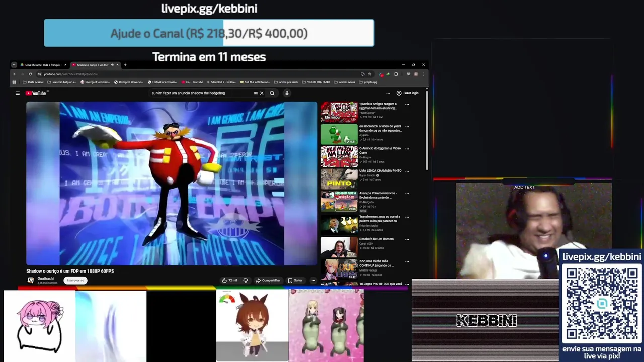Open more actions next to Salvar
The height and width of the screenshot is (362, 644).
(x=313, y=280)
